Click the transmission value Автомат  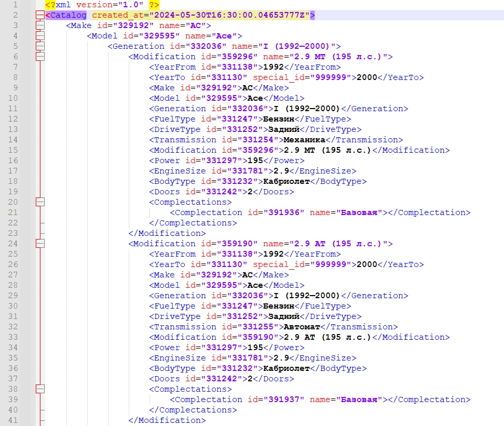pyautogui.click(x=302, y=327)
